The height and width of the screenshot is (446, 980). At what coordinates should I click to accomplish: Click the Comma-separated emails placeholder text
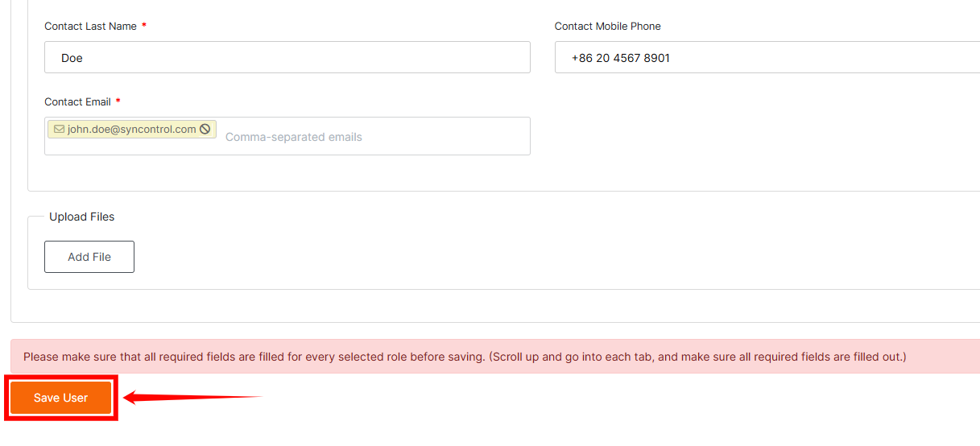click(294, 137)
